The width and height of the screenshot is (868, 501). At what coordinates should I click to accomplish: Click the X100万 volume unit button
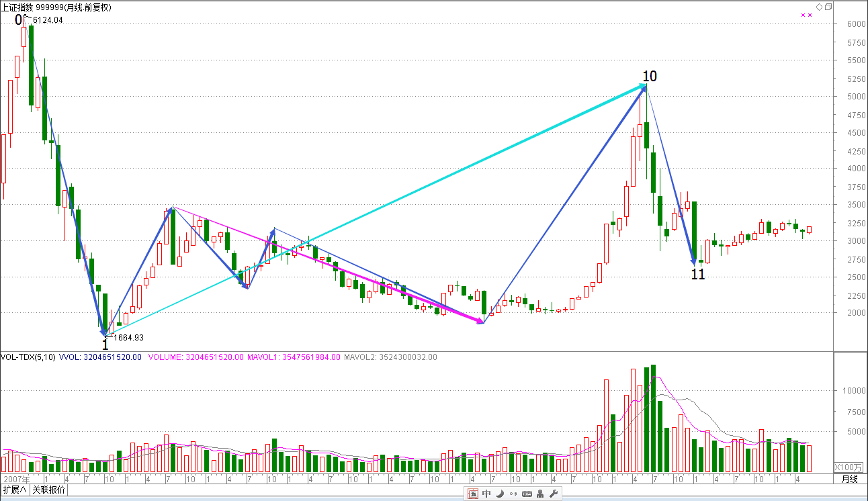pos(847,467)
